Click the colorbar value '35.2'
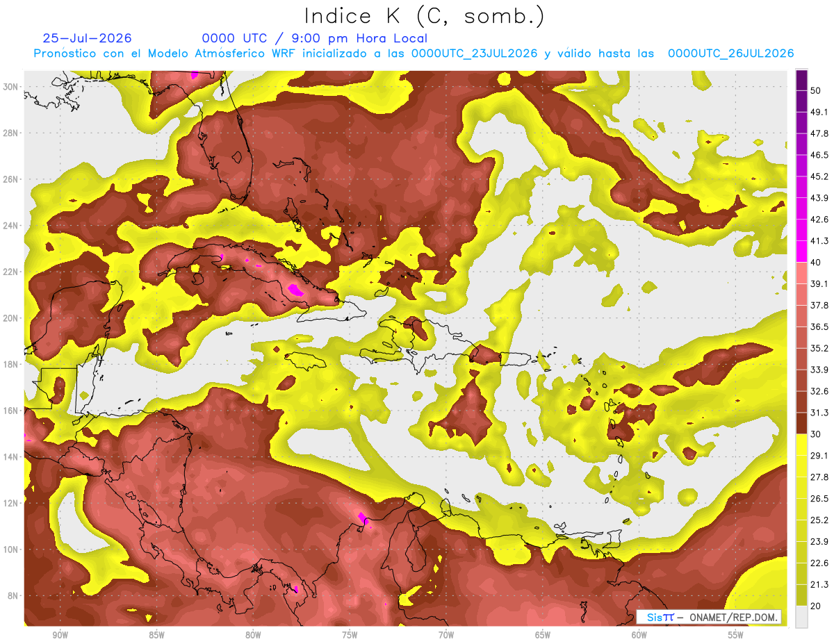 point(819,348)
